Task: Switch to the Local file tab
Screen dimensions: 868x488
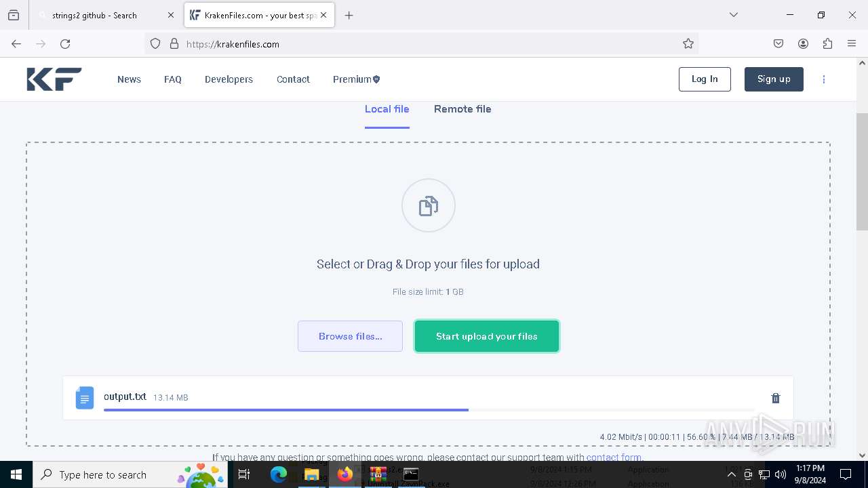Action: click(387, 109)
